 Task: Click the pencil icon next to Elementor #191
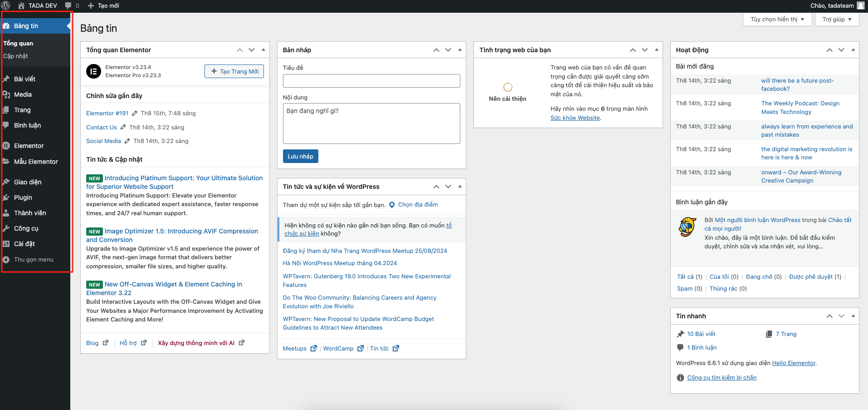click(x=135, y=114)
